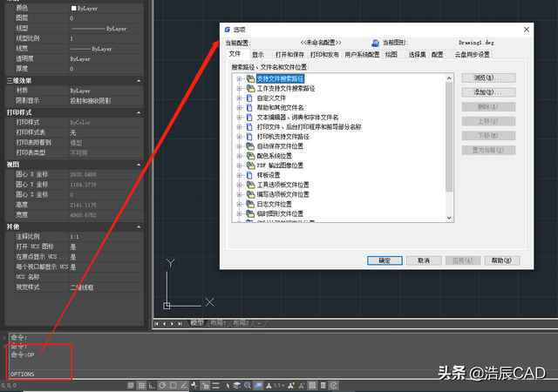Image resolution: width=558 pixels, height=392 pixels.
Task: Click document icon of 样板设置 row
Action: point(250,175)
